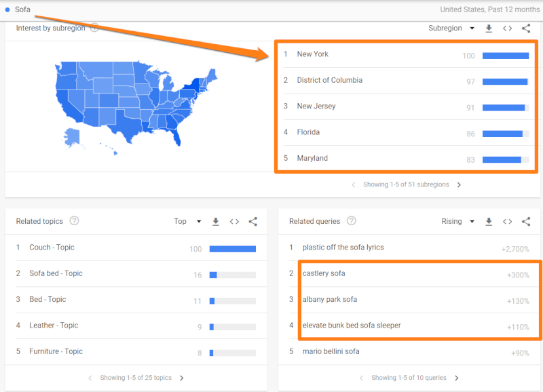Viewport: 543px width, 392px height.
Task: Open embed code for subregion card
Action: tap(507, 28)
